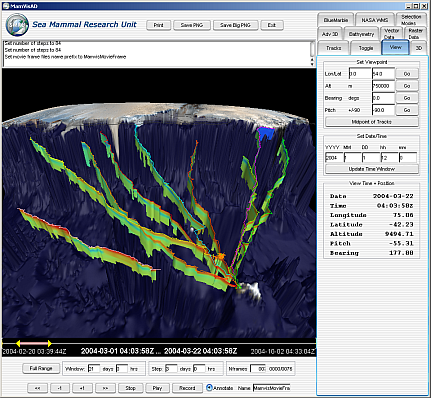The image size is (431, 398).
Task: Click the Alt metres input field
Action: click(x=383, y=86)
